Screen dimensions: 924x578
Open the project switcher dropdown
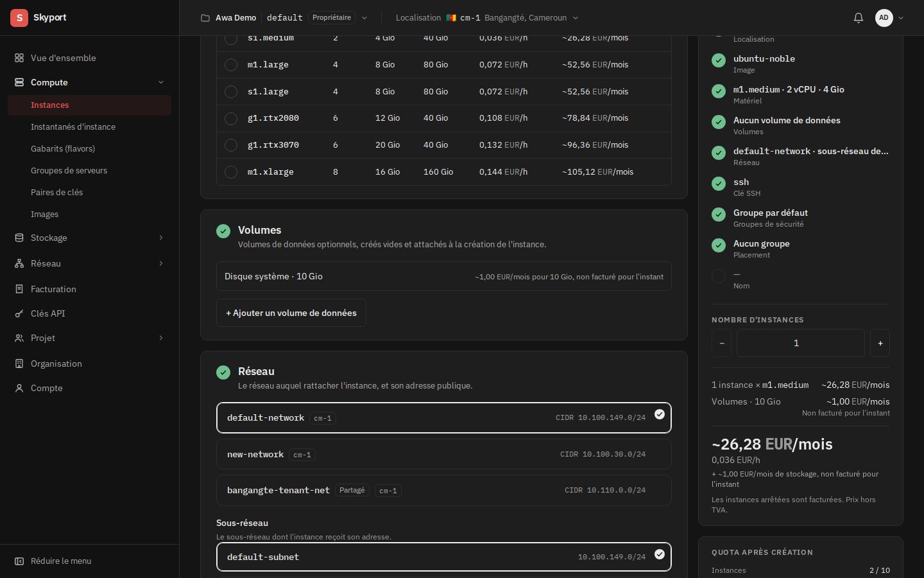[364, 18]
